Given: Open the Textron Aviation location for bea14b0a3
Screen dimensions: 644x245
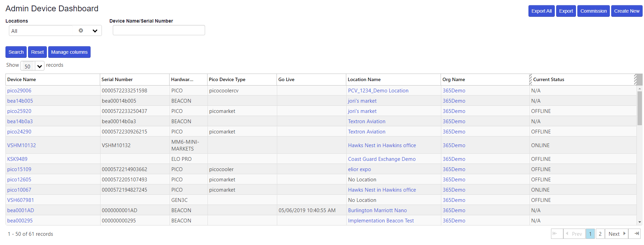Looking at the screenshot, I should pyautogui.click(x=366, y=121).
